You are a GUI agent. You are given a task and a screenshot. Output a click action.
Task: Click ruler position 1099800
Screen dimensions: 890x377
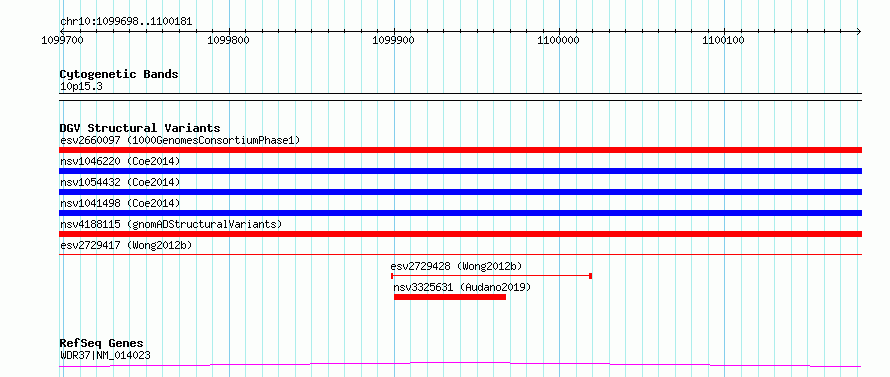click(229, 40)
